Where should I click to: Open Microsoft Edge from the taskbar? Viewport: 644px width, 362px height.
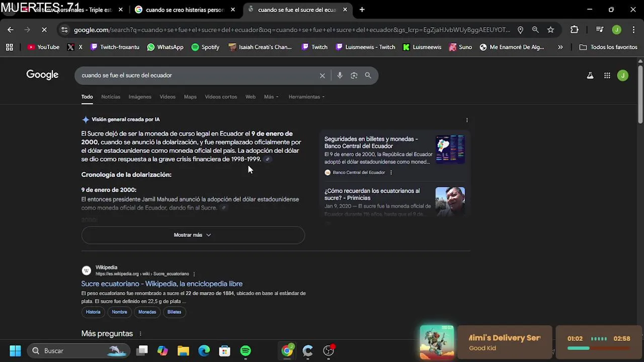[x=204, y=350]
